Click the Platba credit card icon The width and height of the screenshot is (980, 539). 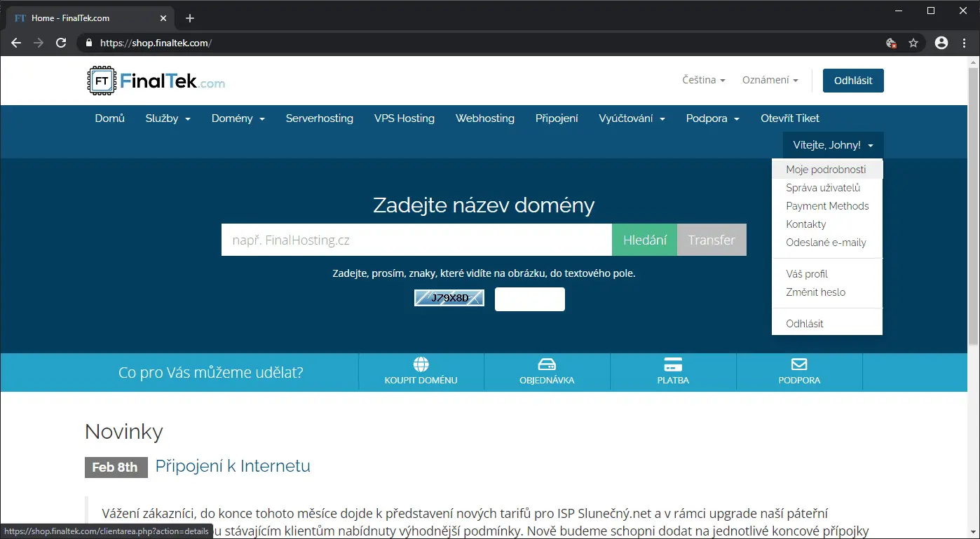[x=673, y=364]
